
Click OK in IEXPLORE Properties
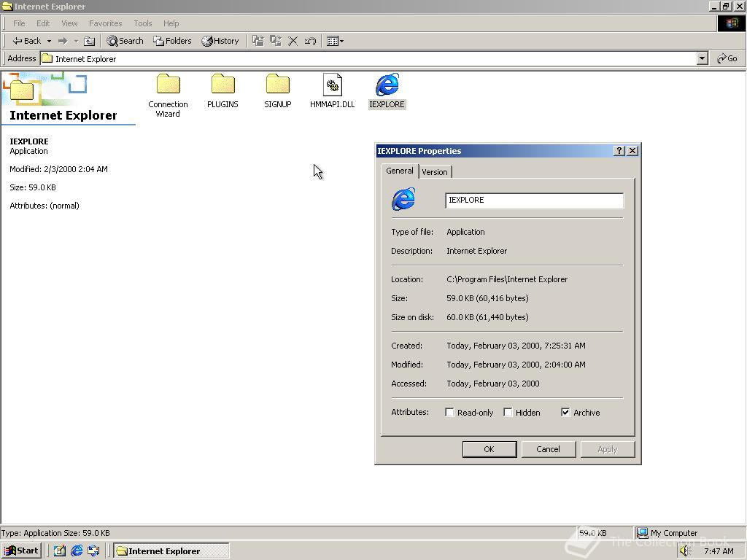(x=489, y=449)
